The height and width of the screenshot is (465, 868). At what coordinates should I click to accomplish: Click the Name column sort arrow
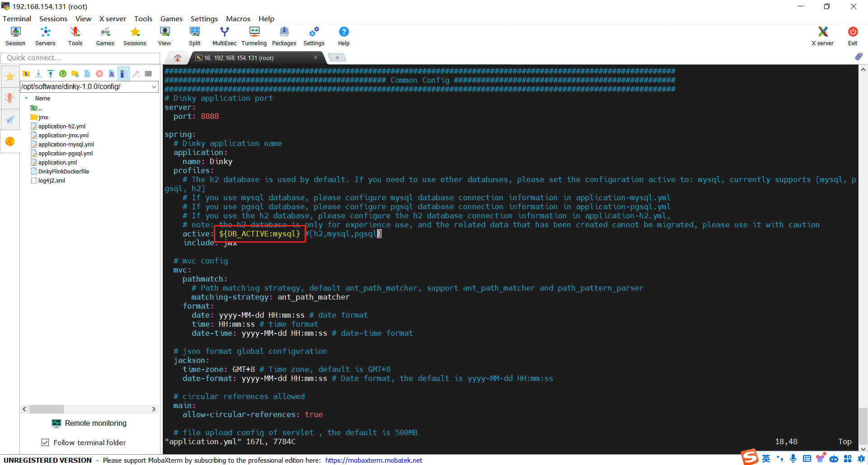coord(26,98)
